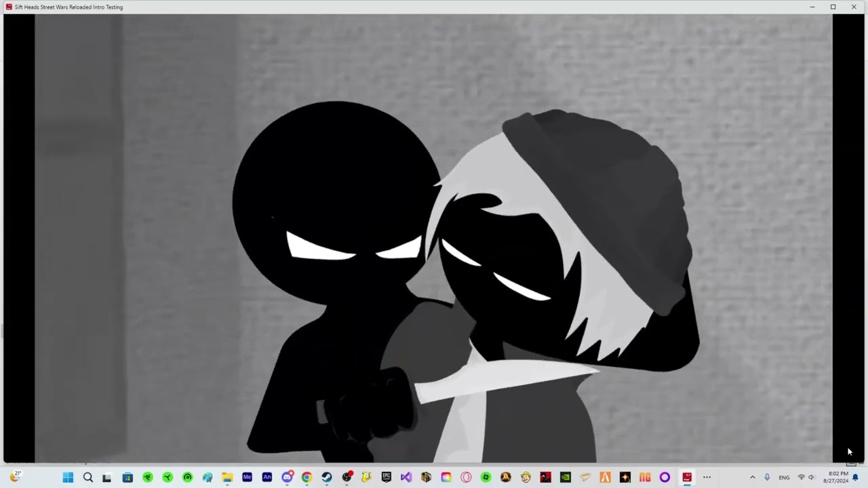
Task: Open Steam from taskbar
Action: pos(327,477)
